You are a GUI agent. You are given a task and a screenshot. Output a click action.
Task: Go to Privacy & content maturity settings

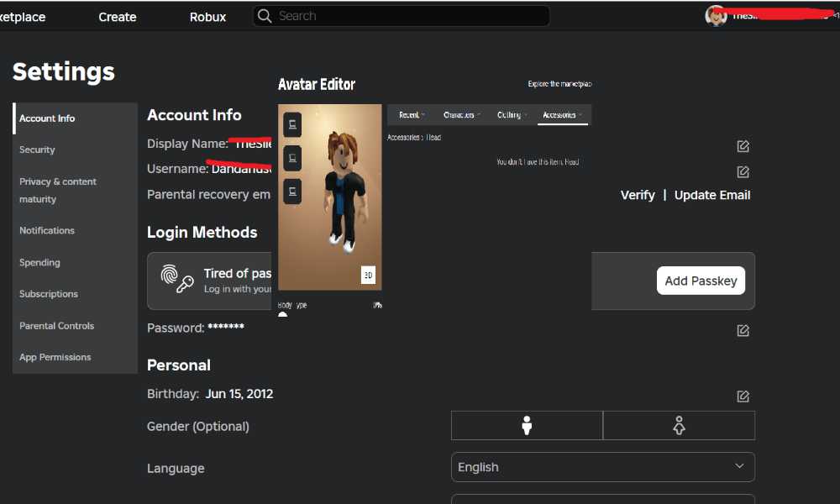click(x=75, y=190)
